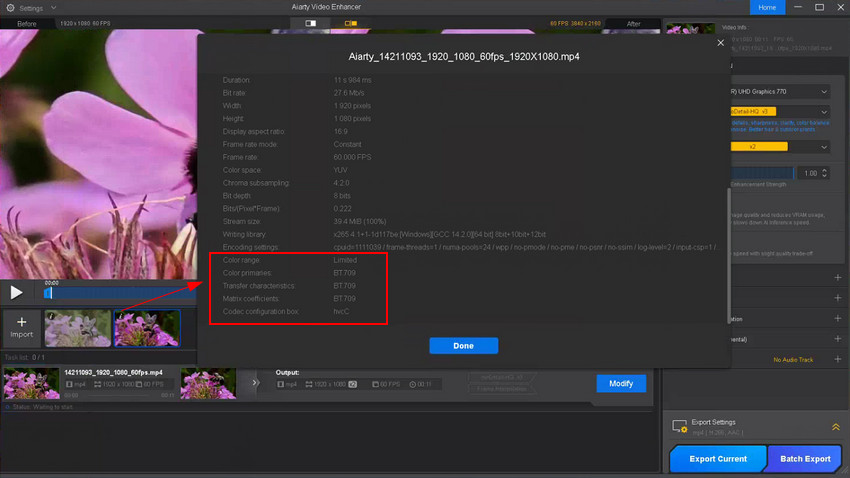The width and height of the screenshot is (850, 478).
Task: Select the Before preview label
Action: pyautogui.click(x=27, y=24)
